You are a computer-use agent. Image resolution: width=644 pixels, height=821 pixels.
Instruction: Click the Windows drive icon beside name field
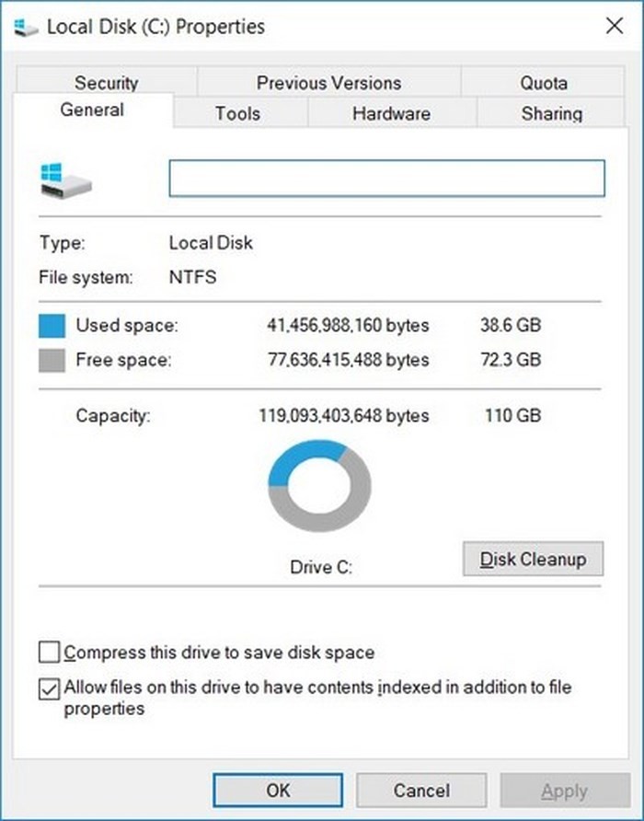65,179
